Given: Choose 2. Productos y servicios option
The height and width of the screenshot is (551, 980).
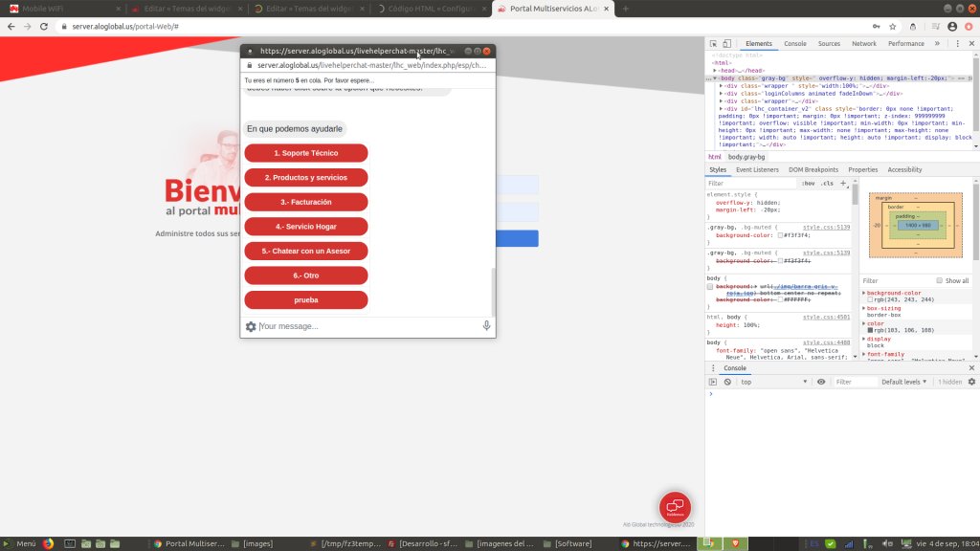Looking at the screenshot, I should [x=306, y=177].
